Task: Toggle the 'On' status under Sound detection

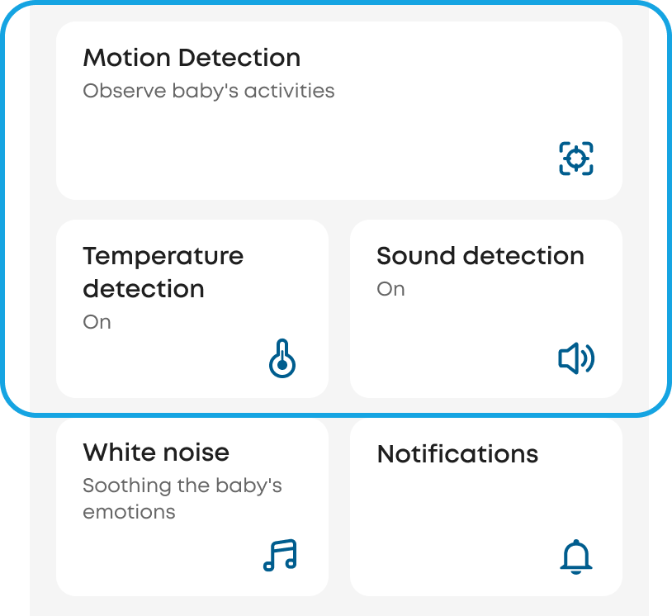Action: point(390,289)
